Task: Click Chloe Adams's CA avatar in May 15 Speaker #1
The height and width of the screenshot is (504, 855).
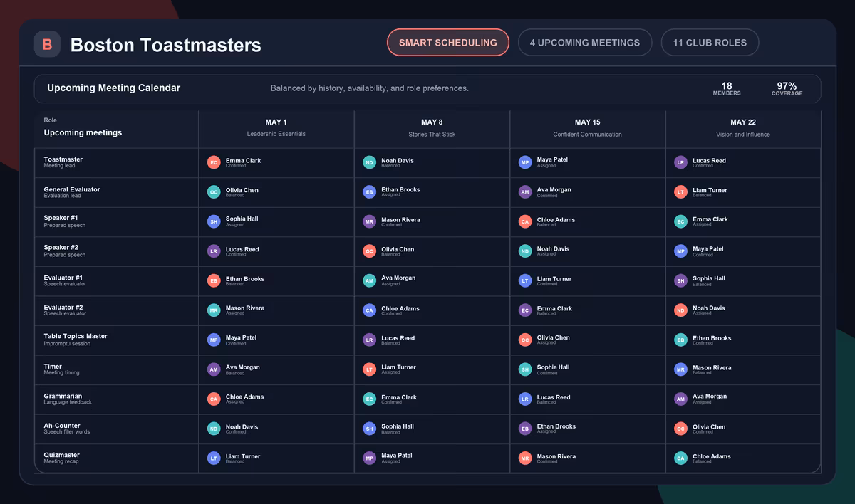Action: 525,221
